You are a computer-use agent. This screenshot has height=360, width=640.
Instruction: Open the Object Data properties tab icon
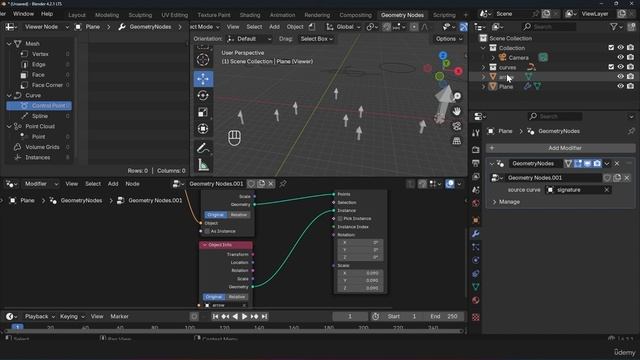[476, 287]
